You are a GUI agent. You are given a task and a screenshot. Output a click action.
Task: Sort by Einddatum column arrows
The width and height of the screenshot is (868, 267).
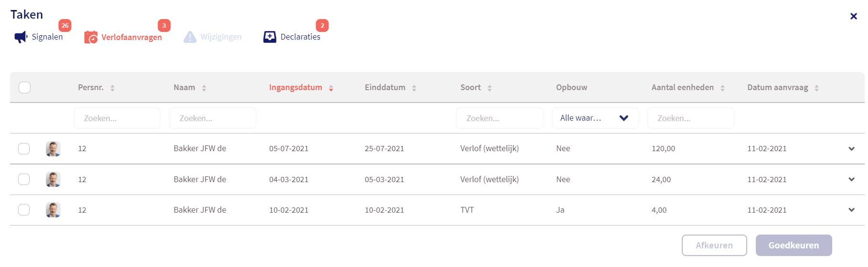[x=414, y=88]
